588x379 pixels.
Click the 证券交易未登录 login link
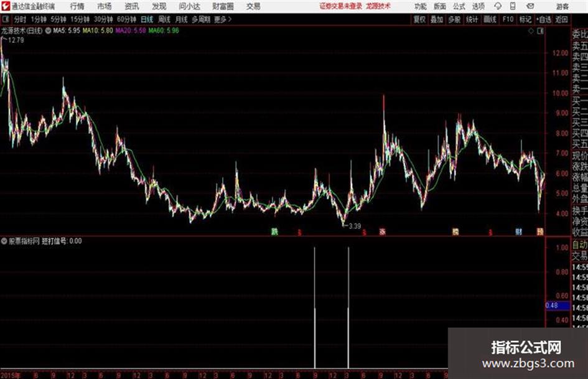(x=340, y=6)
